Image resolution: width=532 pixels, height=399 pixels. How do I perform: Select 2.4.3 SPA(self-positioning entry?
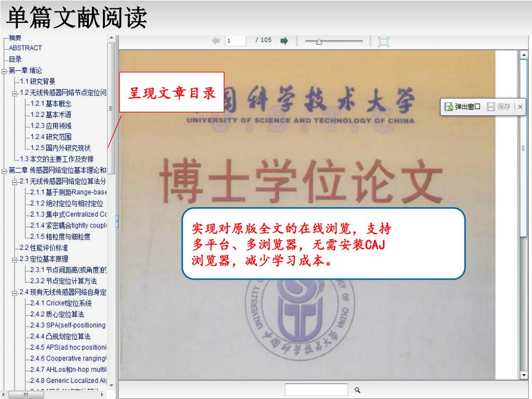click(x=68, y=325)
